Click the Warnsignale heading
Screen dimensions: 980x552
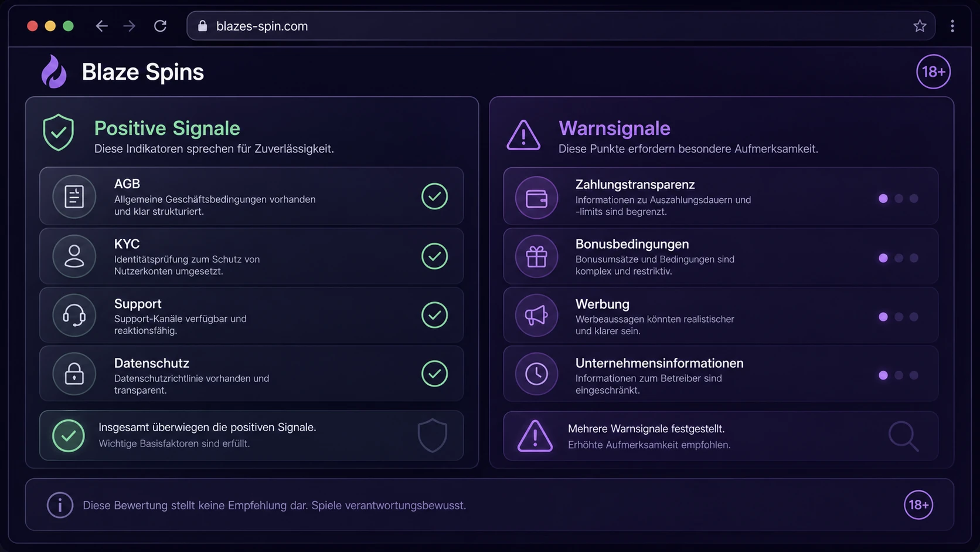tap(614, 128)
